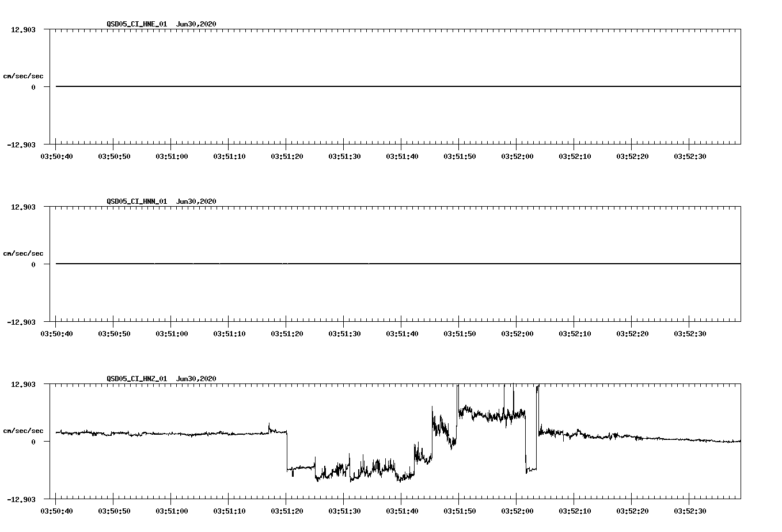The height and width of the screenshot is (532, 782).
Task: Click the 03:51:20 time label under HNN plot
Action: click(x=287, y=334)
